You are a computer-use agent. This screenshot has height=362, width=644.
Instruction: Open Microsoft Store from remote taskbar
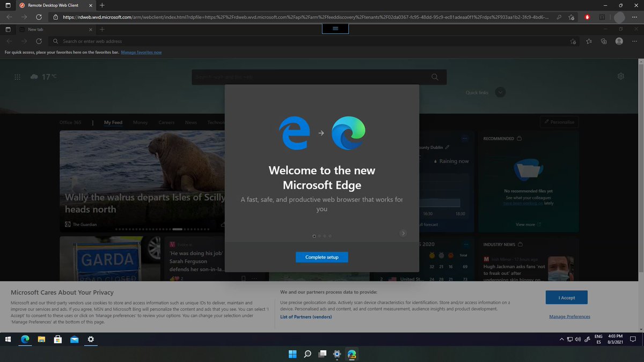(58, 339)
